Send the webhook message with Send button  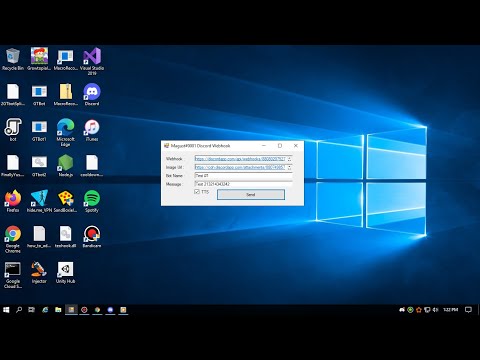(x=251, y=195)
